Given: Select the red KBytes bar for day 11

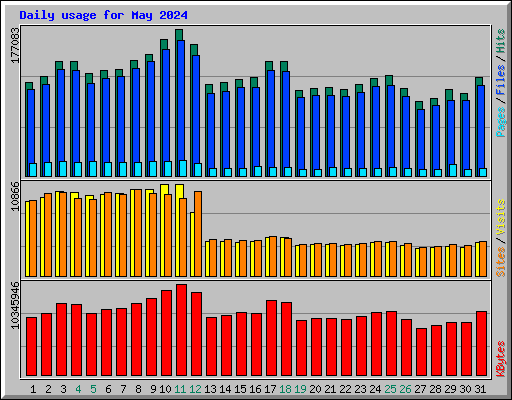Looking at the screenshot, I should pyautogui.click(x=181, y=330).
